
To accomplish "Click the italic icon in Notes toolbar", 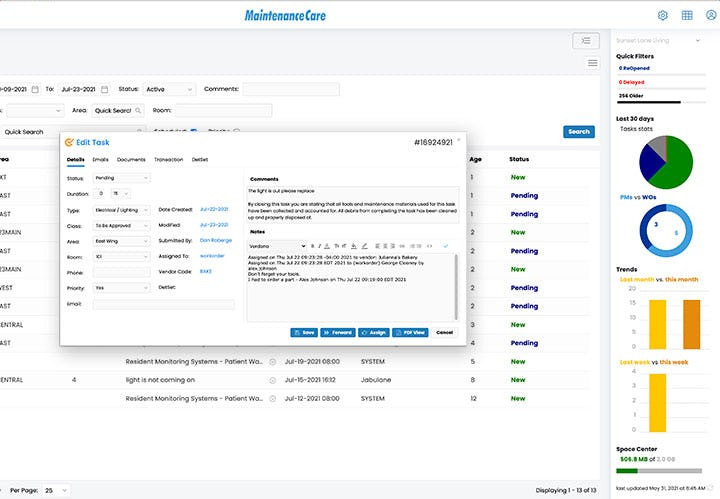I will 321,245.
